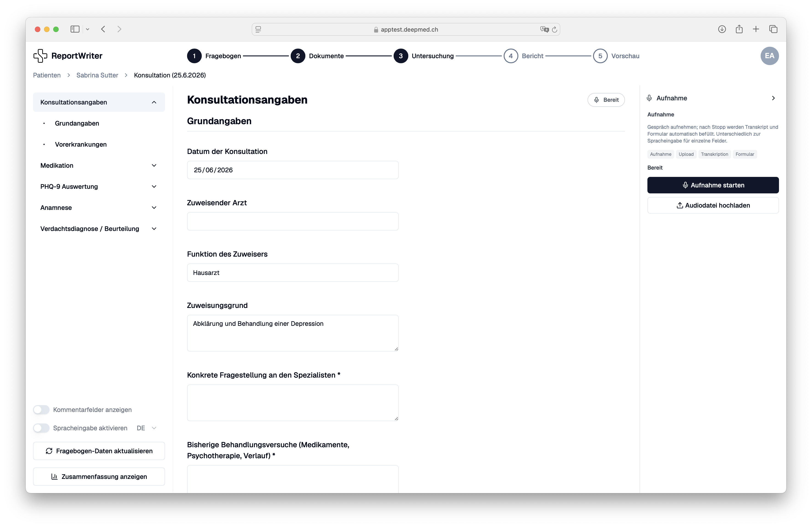The image size is (812, 527).
Task: Click the translate icon in address bar
Action: pyautogui.click(x=544, y=29)
